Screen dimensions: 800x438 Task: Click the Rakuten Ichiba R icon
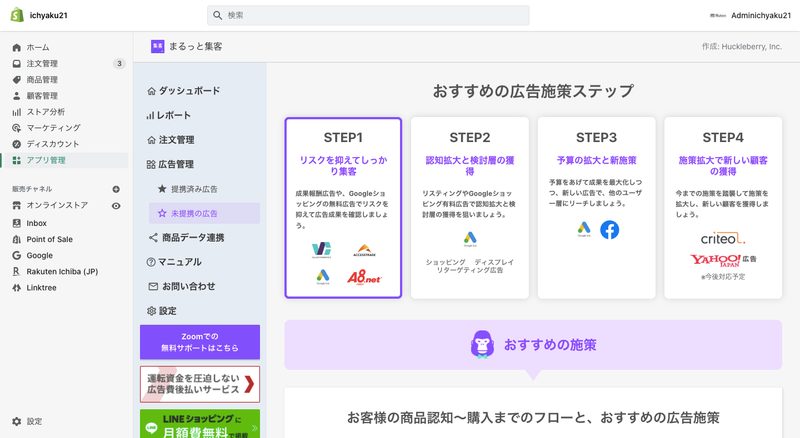click(x=17, y=272)
